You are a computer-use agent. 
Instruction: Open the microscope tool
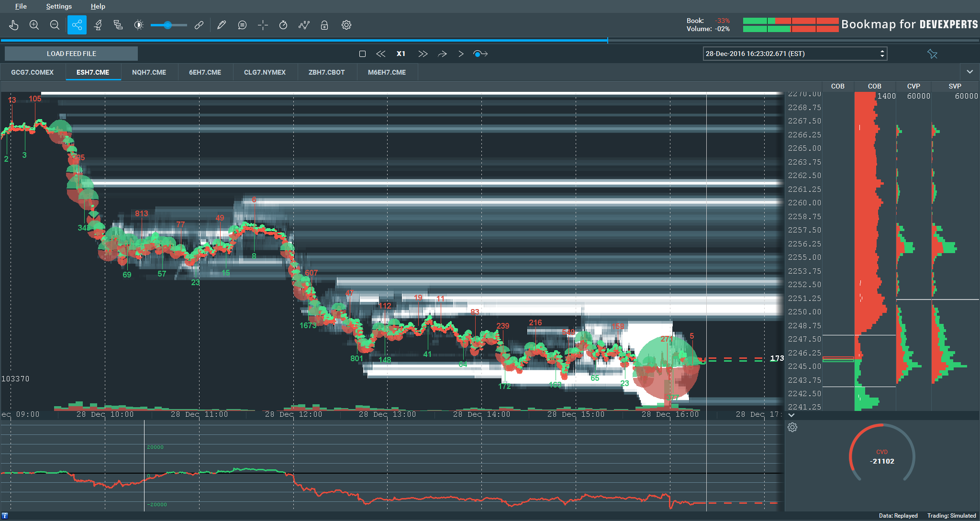(98, 25)
